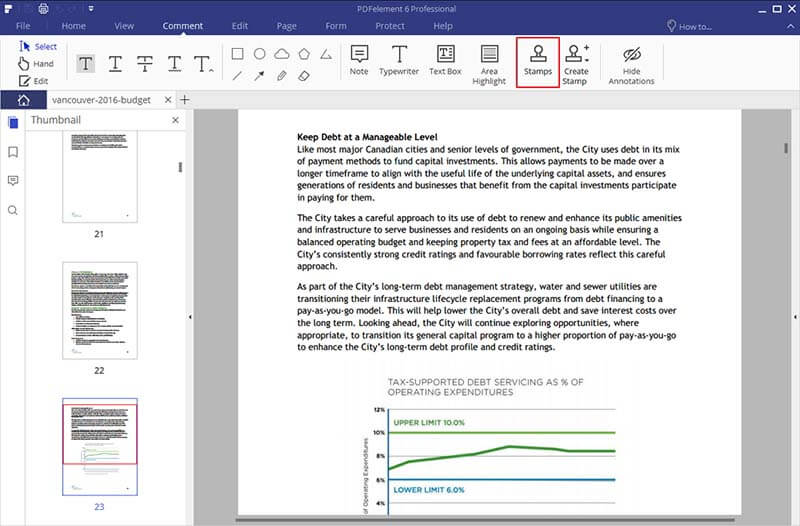Expand the right panel with arrow handle
800x526 pixels.
pyautogui.click(x=795, y=317)
